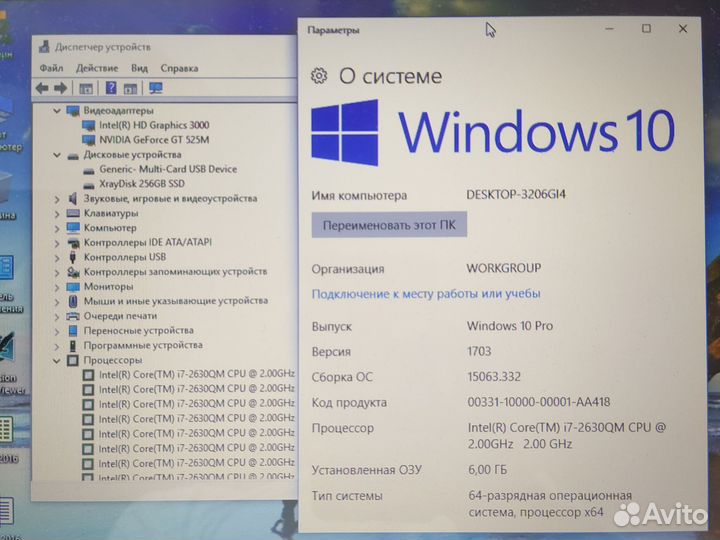Click the Переносные устройства icon
The image size is (720, 540).
point(73,331)
